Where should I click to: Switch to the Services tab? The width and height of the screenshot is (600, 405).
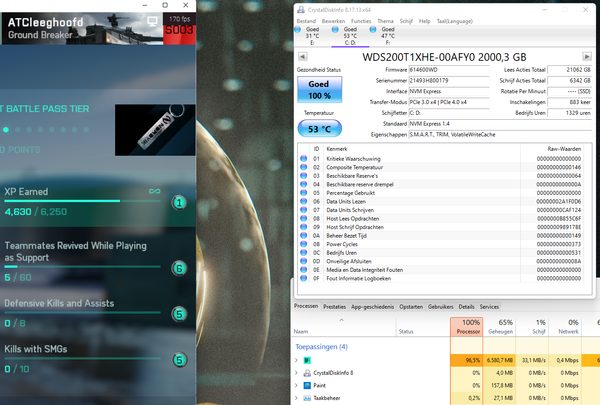[489, 307]
